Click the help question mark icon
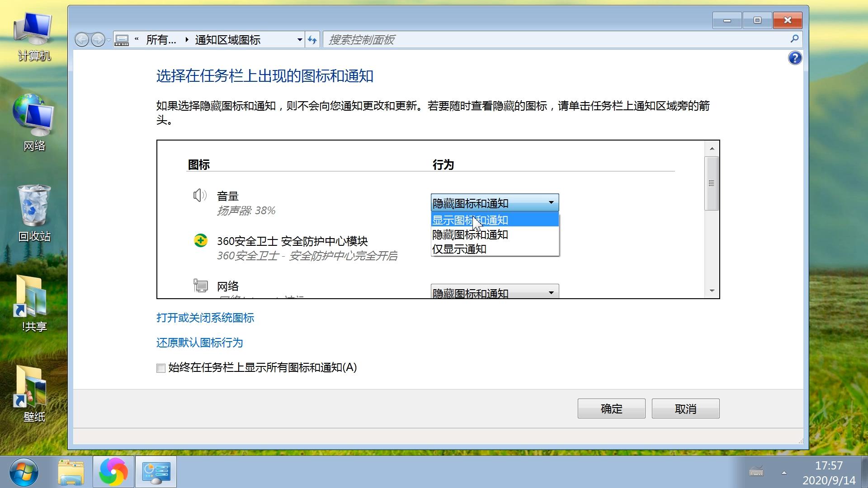 pos(795,58)
